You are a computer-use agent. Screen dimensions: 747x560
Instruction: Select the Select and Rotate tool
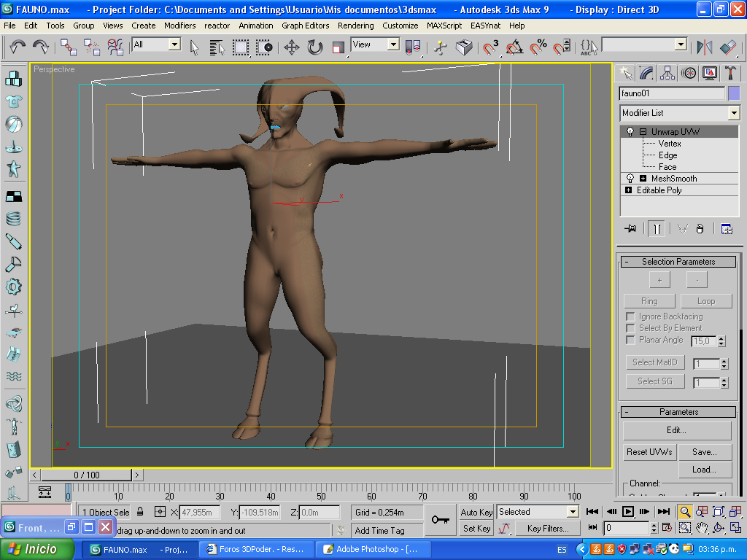pyautogui.click(x=314, y=47)
